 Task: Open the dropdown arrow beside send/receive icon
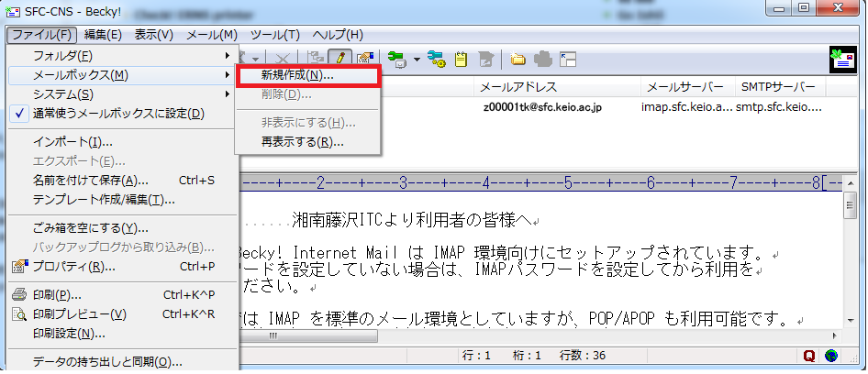click(x=416, y=59)
